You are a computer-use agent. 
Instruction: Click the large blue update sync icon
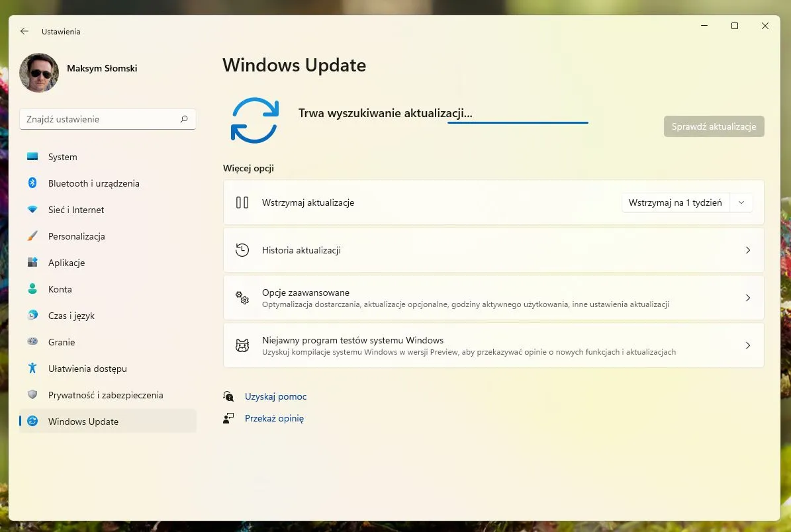coord(254,120)
